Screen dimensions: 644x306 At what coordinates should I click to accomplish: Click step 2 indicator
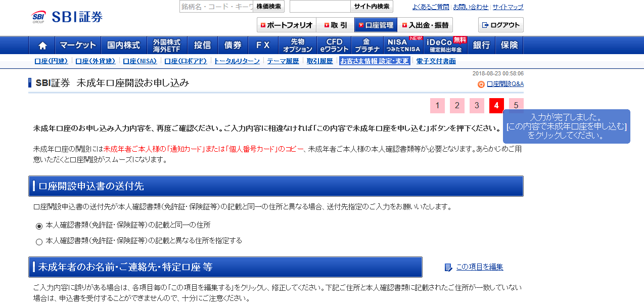457,106
